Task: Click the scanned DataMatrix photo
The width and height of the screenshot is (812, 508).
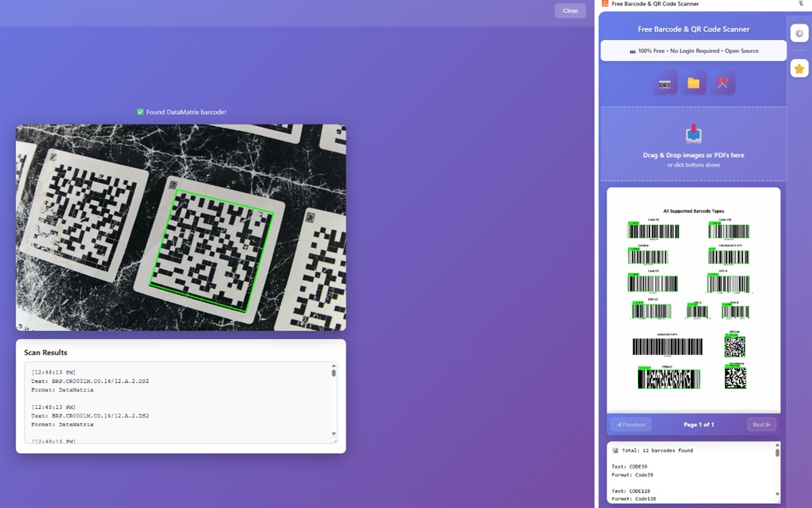Action: [181, 228]
